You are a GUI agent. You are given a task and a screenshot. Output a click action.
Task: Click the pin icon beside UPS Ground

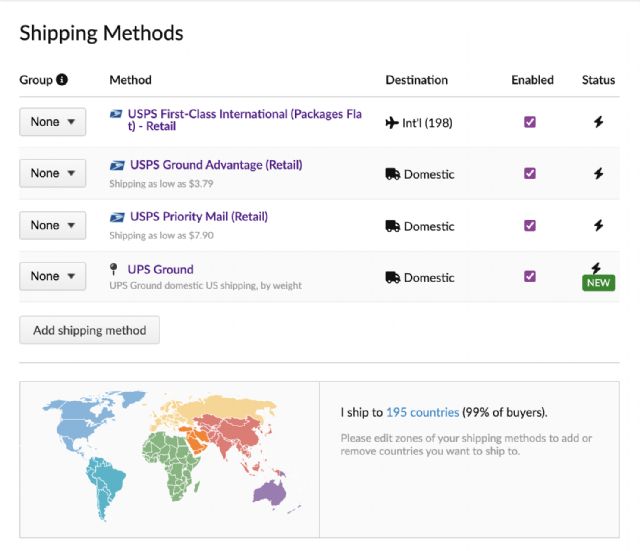[114, 269]
